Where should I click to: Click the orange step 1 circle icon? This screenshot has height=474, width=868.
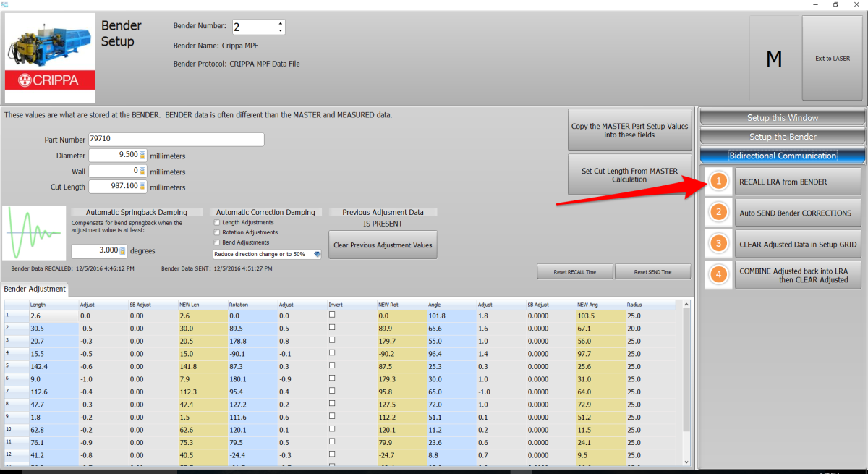click(x=718, y=182)
